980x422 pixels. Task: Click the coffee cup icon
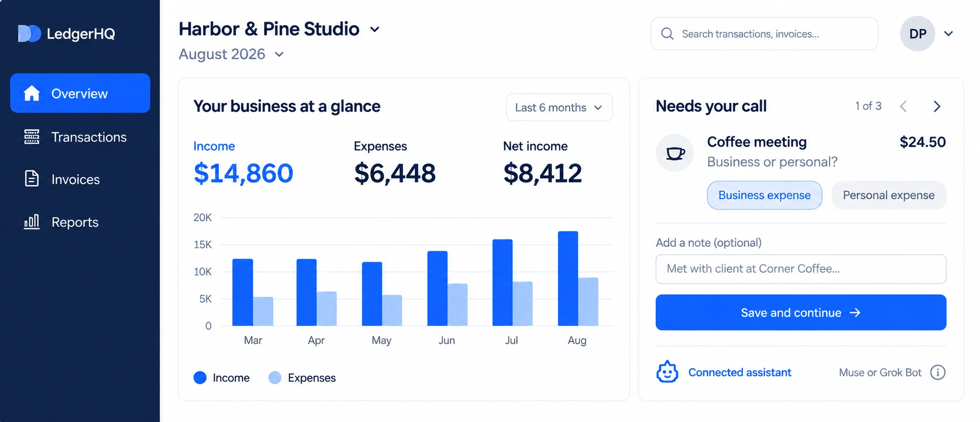pyautogui.click(x=675, y=153)
